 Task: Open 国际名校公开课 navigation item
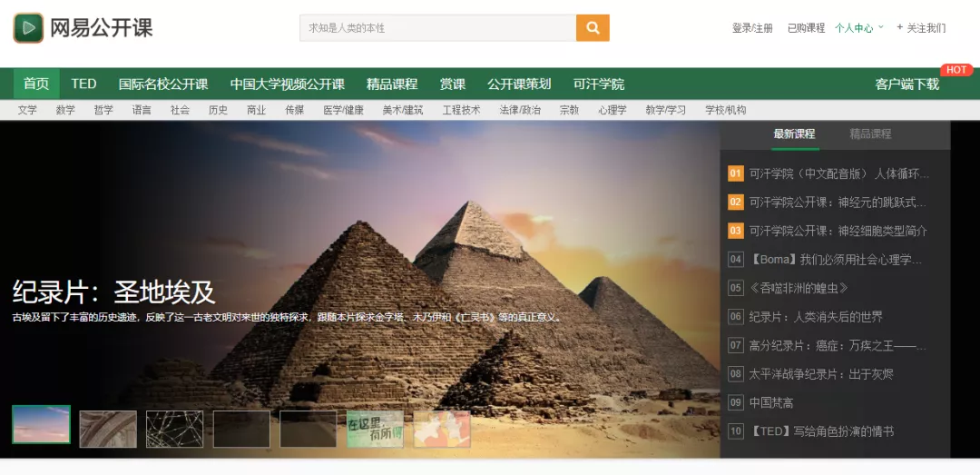click(x=163, y=84)
